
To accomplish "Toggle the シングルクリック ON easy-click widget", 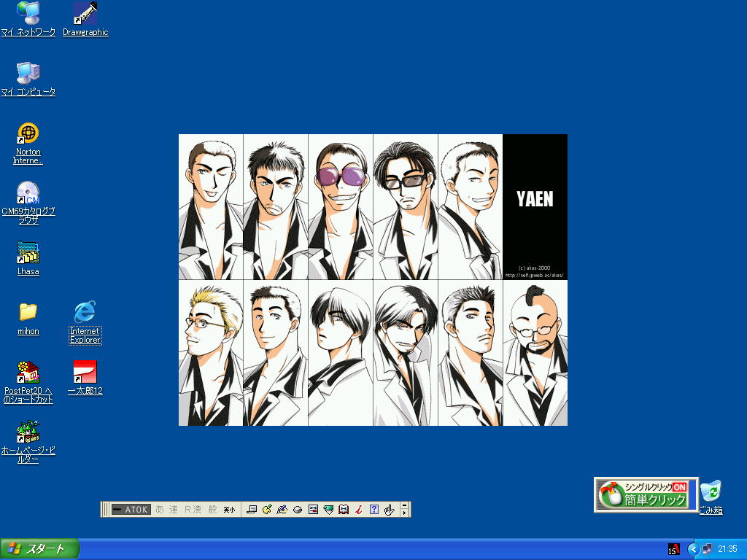I will click(646, 494).
